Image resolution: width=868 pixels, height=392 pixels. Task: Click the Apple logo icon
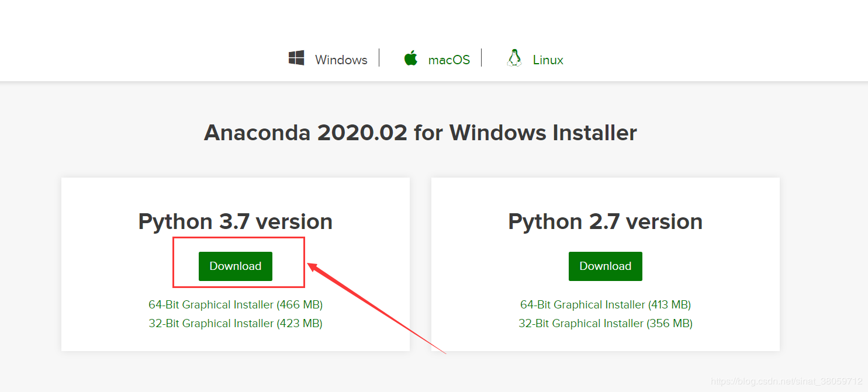click(x=411, y=58)
